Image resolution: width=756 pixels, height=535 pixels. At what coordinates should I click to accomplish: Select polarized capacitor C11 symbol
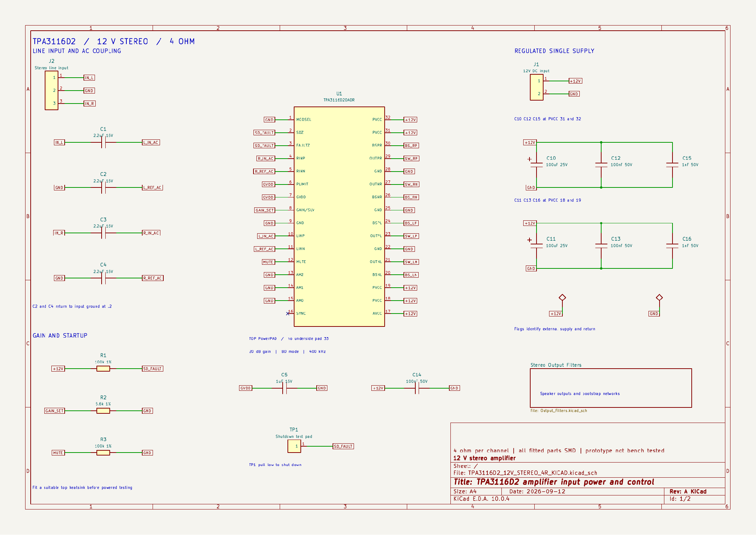click(x=537, y=246)
